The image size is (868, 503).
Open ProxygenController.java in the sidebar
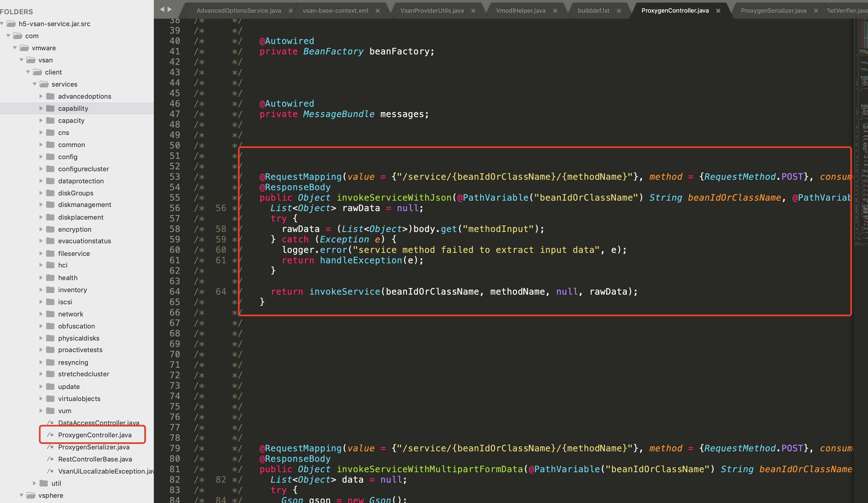tap(95, 435)
